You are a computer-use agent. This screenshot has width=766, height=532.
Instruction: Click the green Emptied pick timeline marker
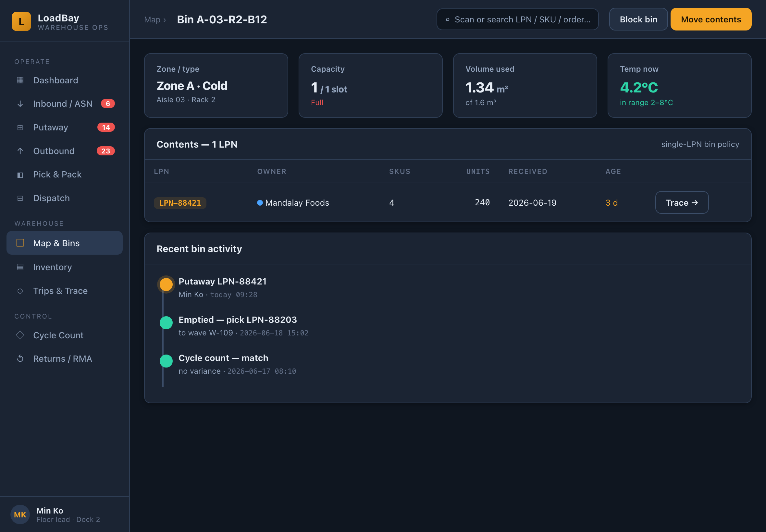point(166,323)
